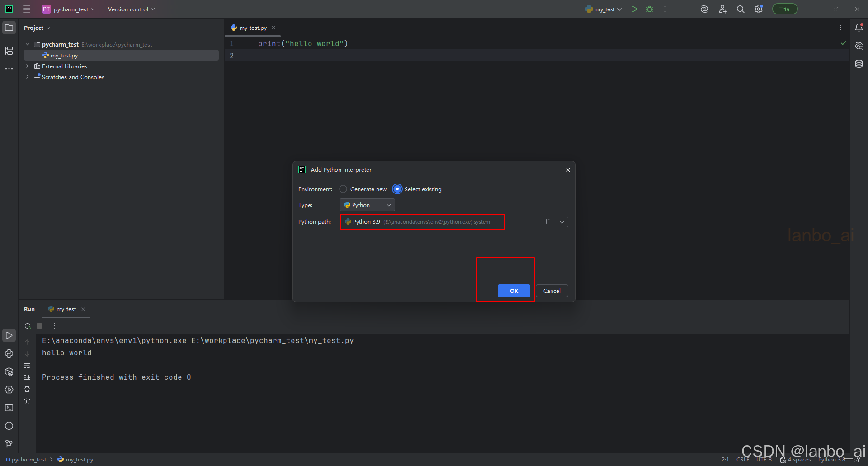Open the Notifications bell panel
This screenshot has height=466, width=868.
point(859,28)
